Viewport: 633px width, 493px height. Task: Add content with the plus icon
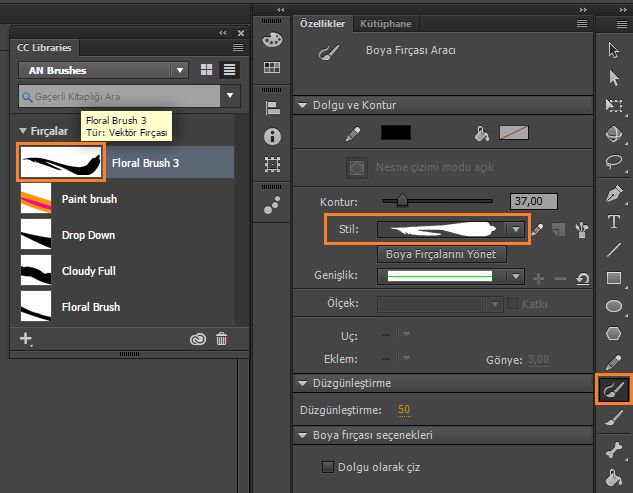click(x=26, y=338)
